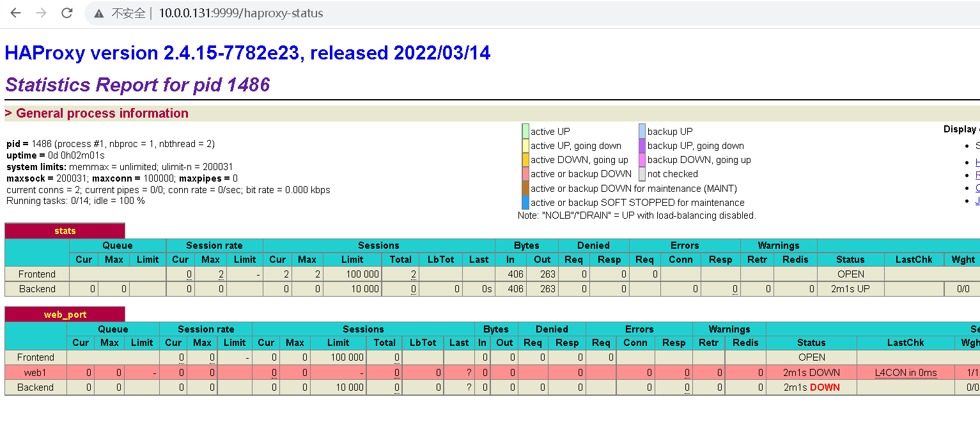Click the Running tasks idle line
The height and width of the screenshot is (422, 980).
point(75,201)
